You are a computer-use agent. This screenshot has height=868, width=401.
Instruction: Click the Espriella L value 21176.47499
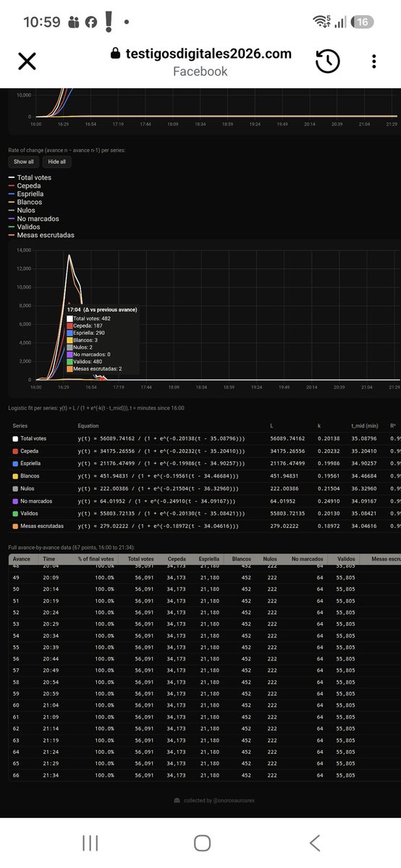[287, 464]
